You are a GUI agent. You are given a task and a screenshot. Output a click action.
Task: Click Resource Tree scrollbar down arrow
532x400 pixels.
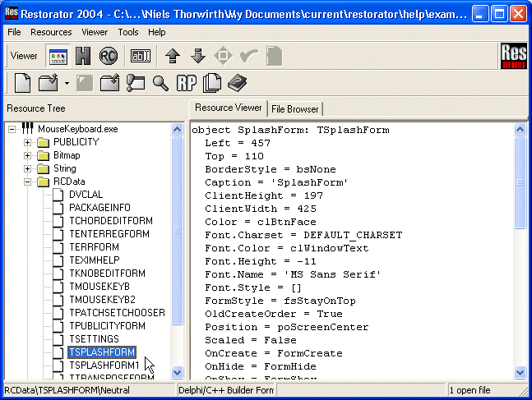177,373
